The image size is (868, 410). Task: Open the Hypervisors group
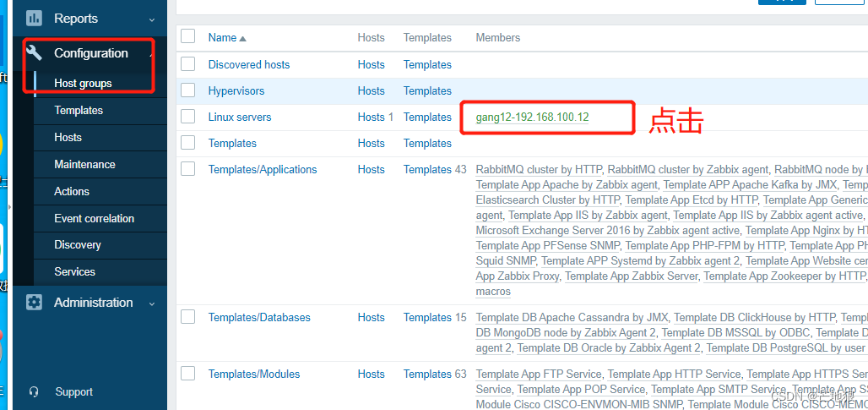(x=236, y=90)
